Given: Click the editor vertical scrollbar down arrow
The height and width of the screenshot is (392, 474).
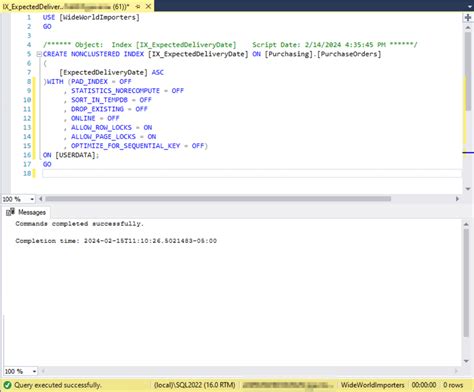Looking at the screenshot, I should pos(468,189).
